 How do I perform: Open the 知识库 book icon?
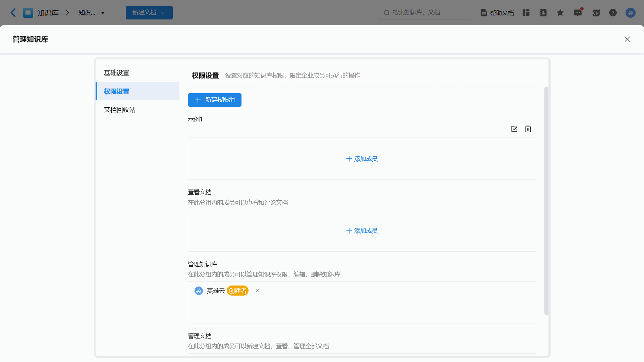pos(28,13)
